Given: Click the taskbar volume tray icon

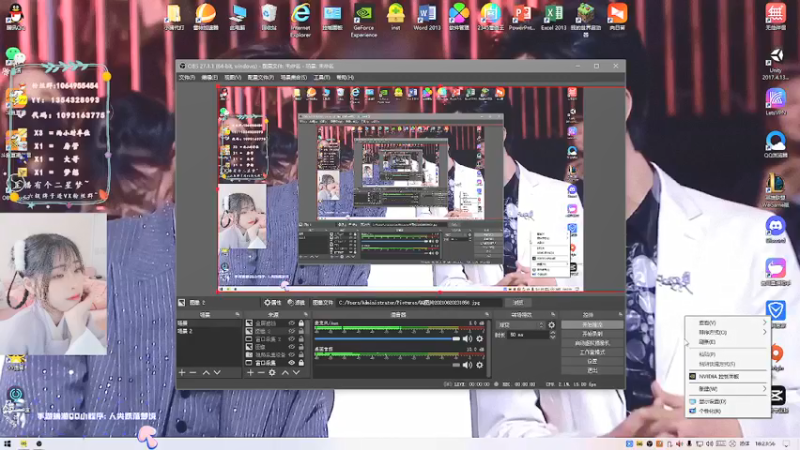Looking at the screenshot, I should click(x=710, y=444).
